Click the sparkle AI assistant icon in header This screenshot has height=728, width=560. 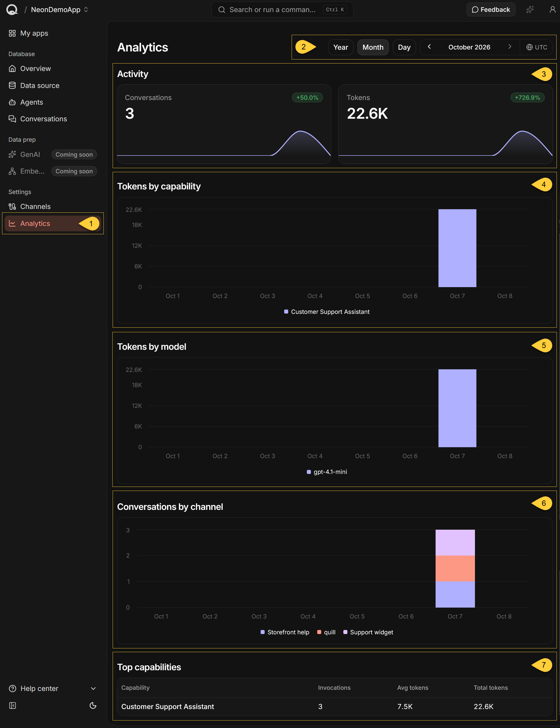pyautogui.click(x=530, y=10)
